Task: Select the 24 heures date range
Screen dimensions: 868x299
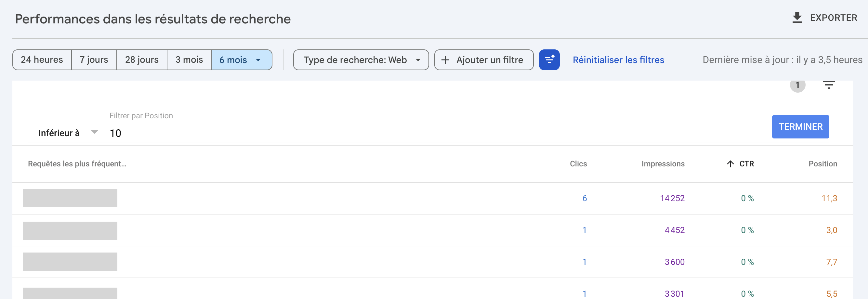Action: click(42, 59)
